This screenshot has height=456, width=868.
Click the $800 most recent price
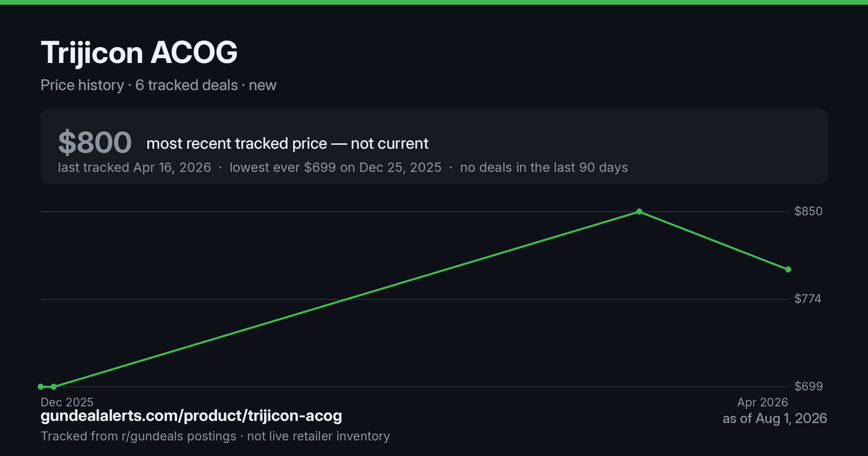pos(95,143)
